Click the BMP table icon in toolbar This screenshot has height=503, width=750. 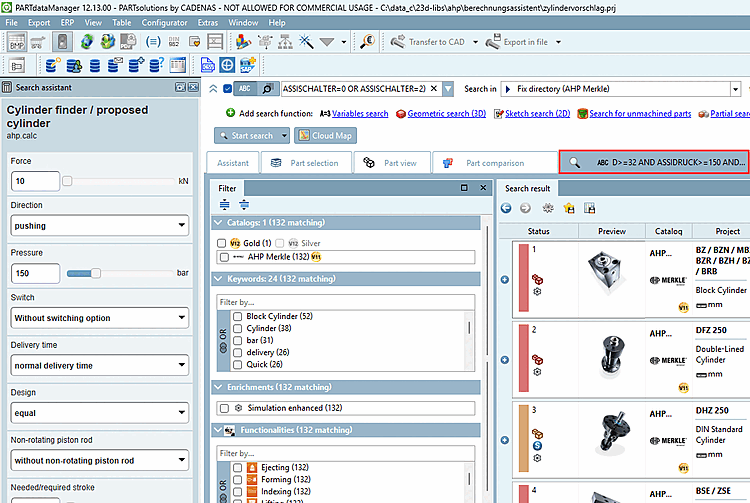pyautogui.click(x=17, y=42)
